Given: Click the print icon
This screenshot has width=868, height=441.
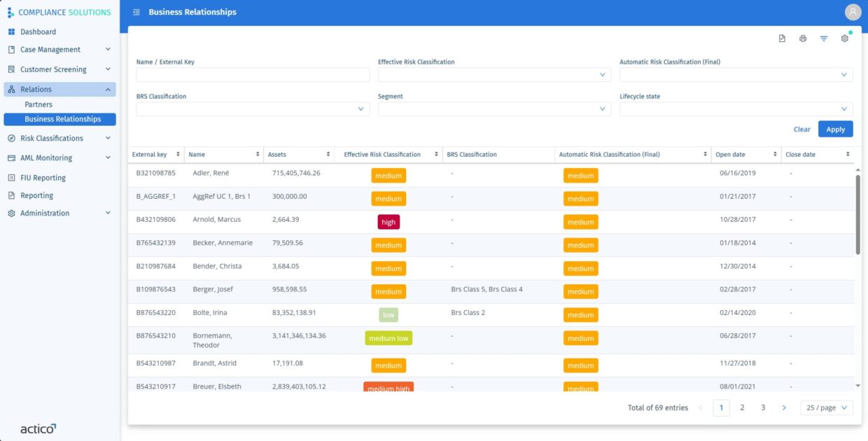Looking at the screenshot, I should pyautogui.click(x=803, y=38).
